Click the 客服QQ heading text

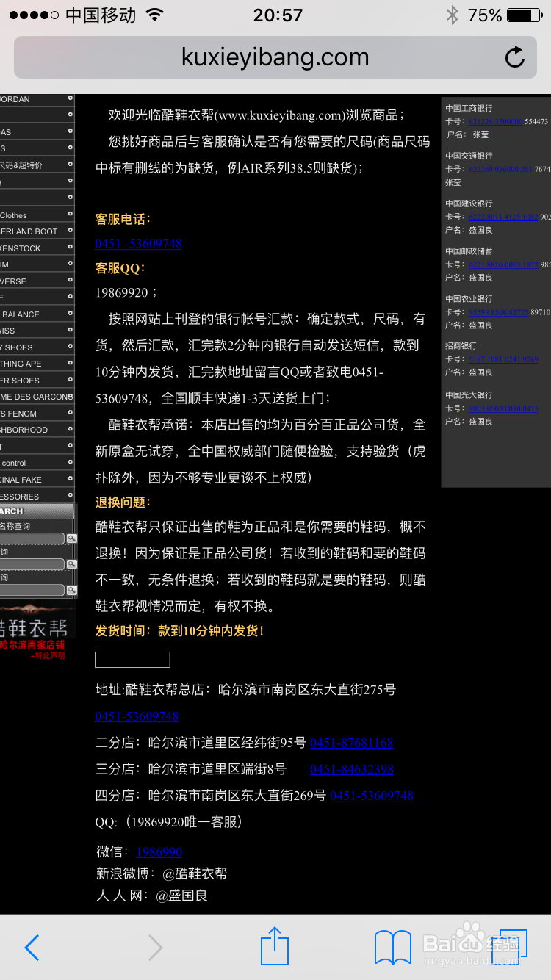pyautogui.click(x=120, y=269)
